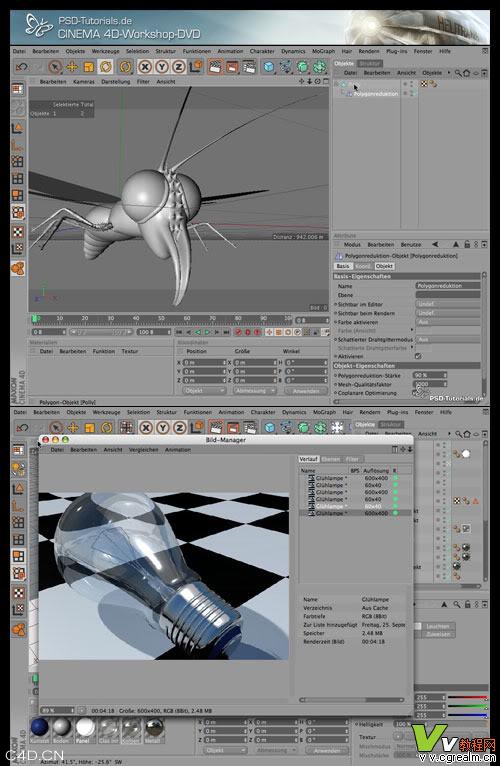
Task: Add a cube primitive in the mosquito scene toolbar
Action: click(269, 66)
